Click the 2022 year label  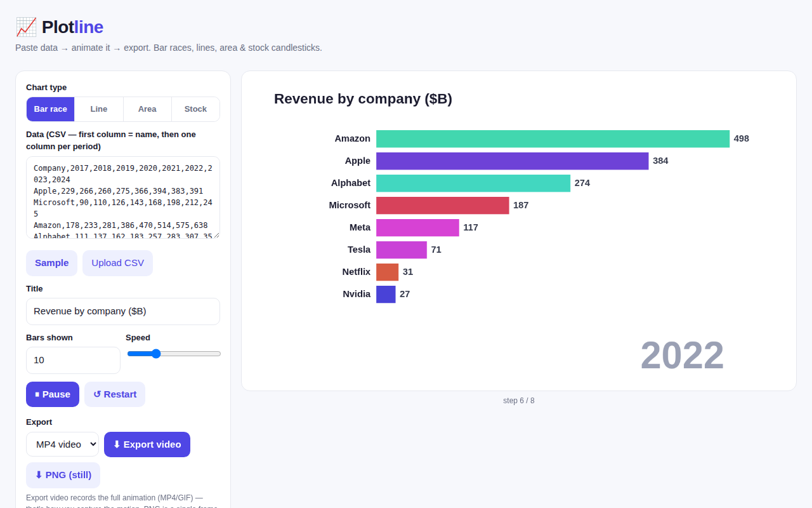coord(682,356)
